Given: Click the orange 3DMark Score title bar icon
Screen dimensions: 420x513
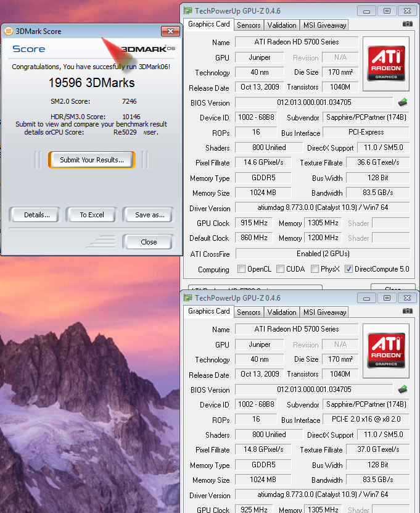Looking at the screenshot, I should coord(9,31).
